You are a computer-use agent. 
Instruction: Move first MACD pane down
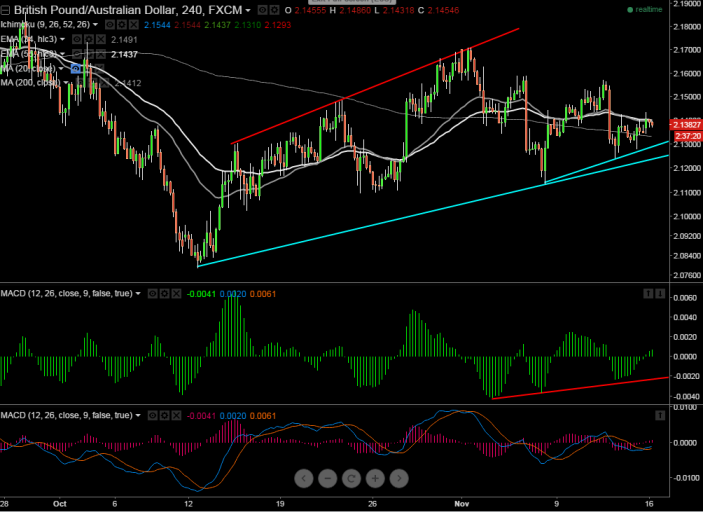pyautogui.click(x=661, y=294)
